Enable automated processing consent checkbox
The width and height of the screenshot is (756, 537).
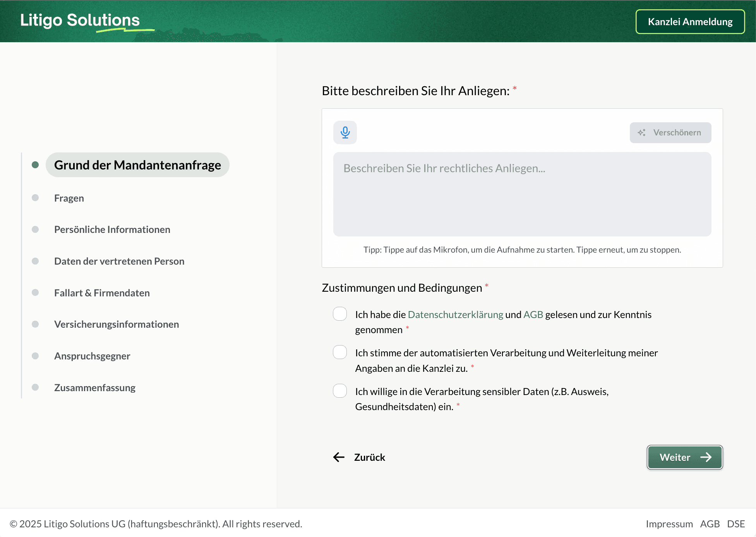[339, 352]
